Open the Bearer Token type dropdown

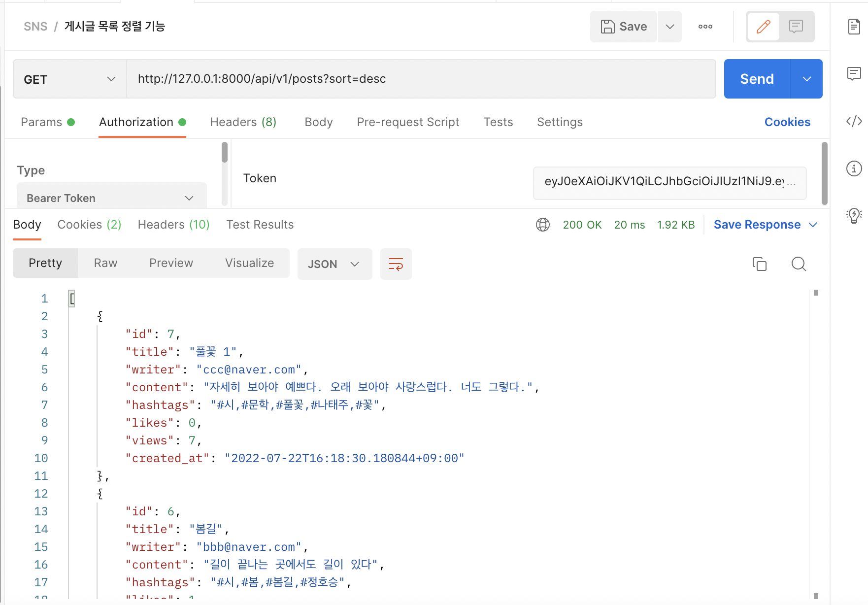[x=112, y=198]
